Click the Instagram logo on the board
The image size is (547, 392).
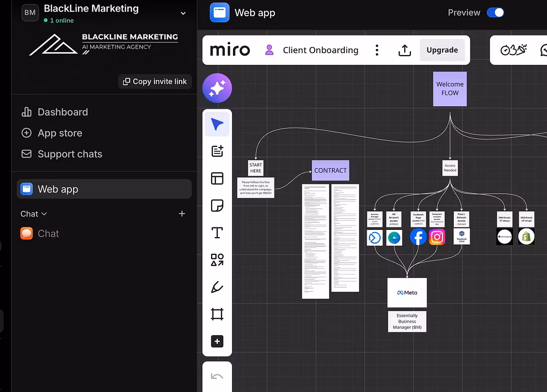coord(437,237)
